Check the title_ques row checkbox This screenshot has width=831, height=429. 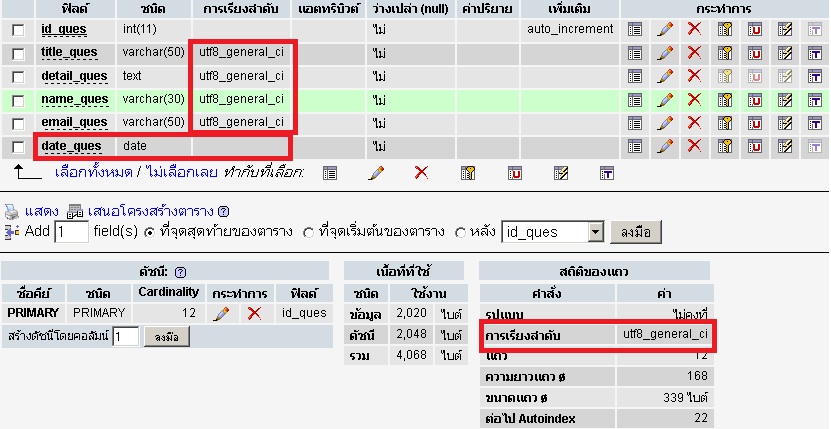pos(18,54)
